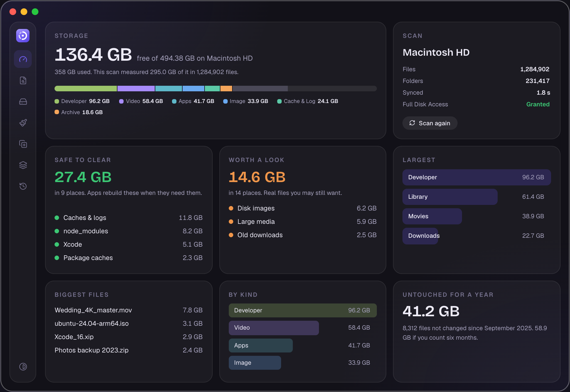The height and width of the screenshot is (392, 570).
Task: Select the Package caches row
Action: click(x=129, y=258)
